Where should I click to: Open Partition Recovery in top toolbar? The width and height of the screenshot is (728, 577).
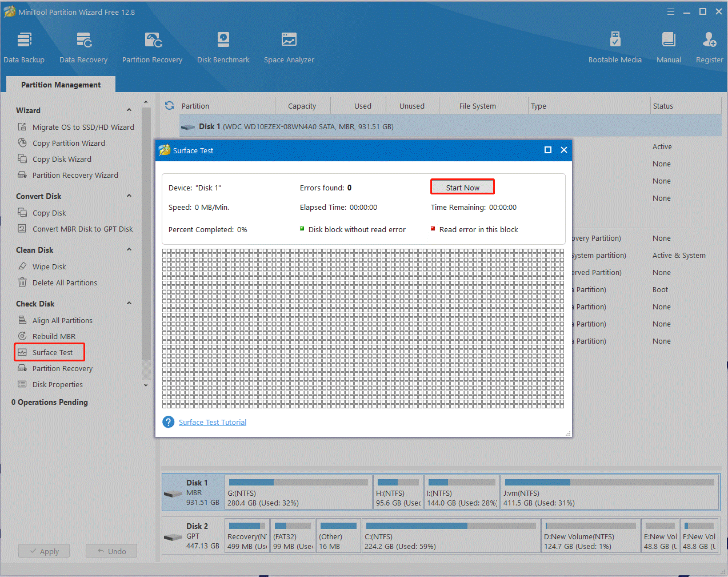pos(152,47)
